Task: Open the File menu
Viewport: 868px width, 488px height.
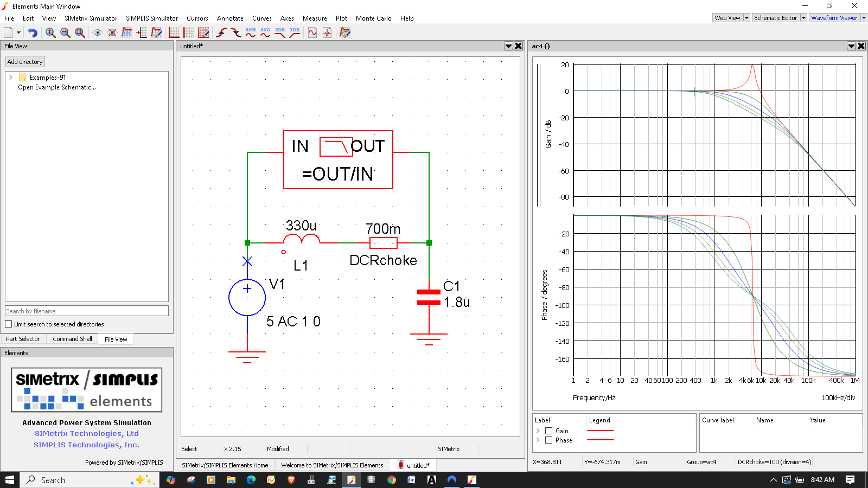Action: 9,18
